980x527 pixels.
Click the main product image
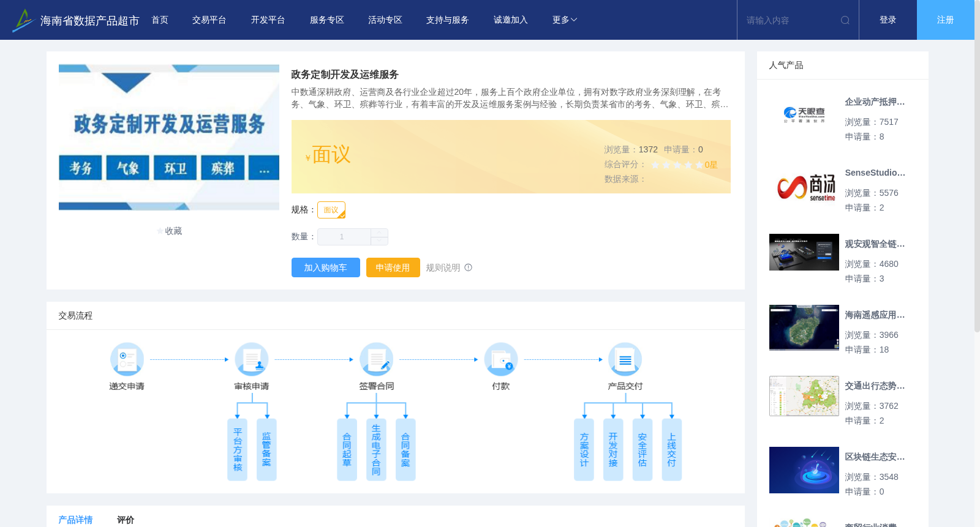pyautogui.click(x=169, y=137)
